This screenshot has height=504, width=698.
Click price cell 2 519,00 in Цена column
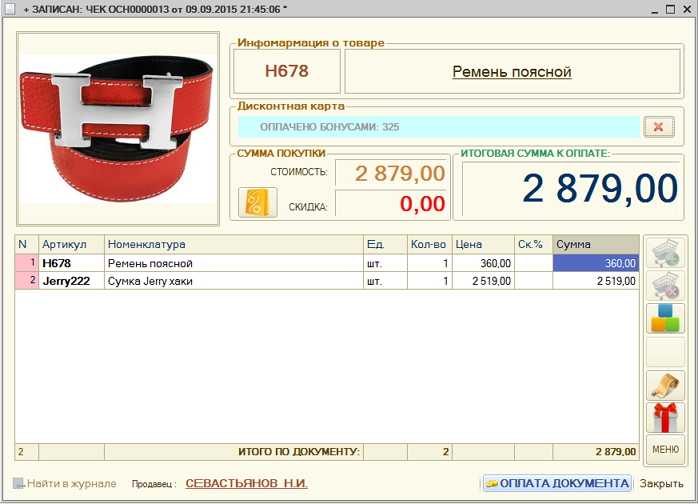tap(483, 281)
